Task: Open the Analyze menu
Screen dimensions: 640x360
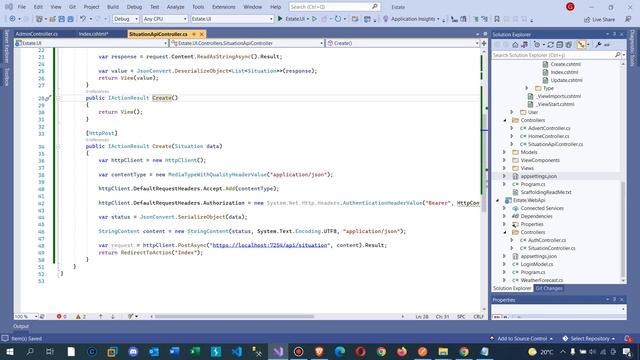Action: pyautogui.click(x=176, y=7)
